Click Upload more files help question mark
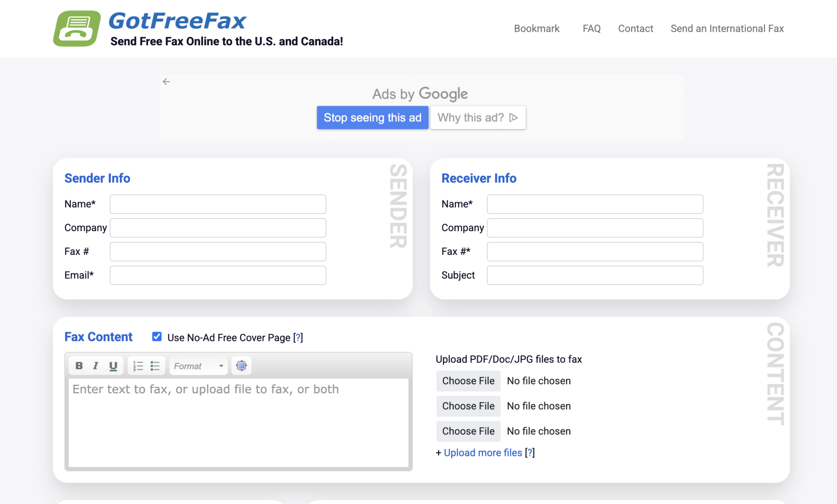This screenshot has width=837, height=504. [x=530, y=453]
